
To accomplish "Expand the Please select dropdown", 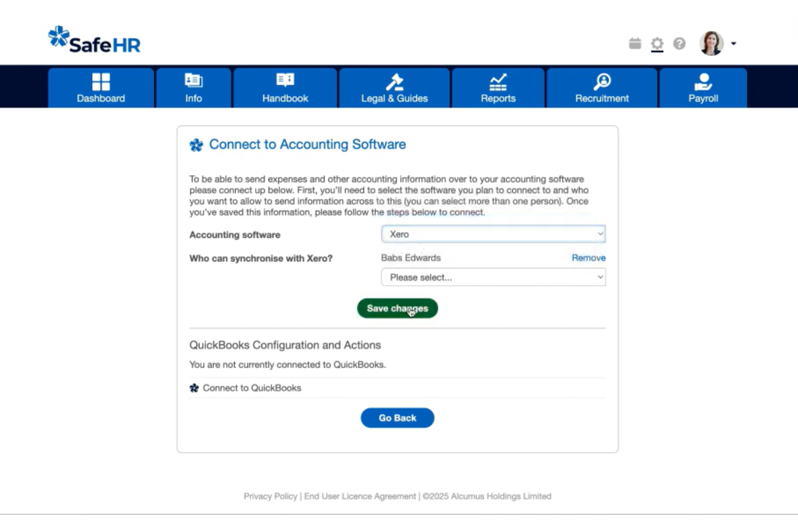I will 493,277.
